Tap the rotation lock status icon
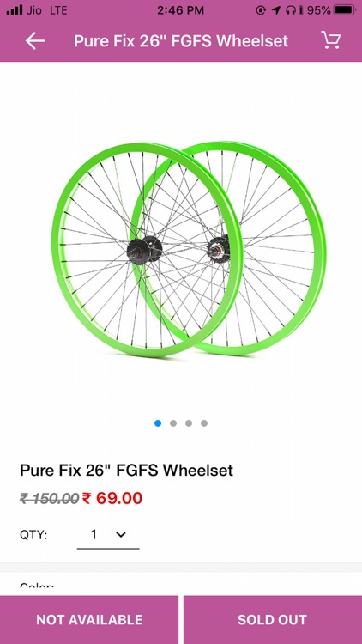Viewport: 362px width, 644px height. [261, 10]
